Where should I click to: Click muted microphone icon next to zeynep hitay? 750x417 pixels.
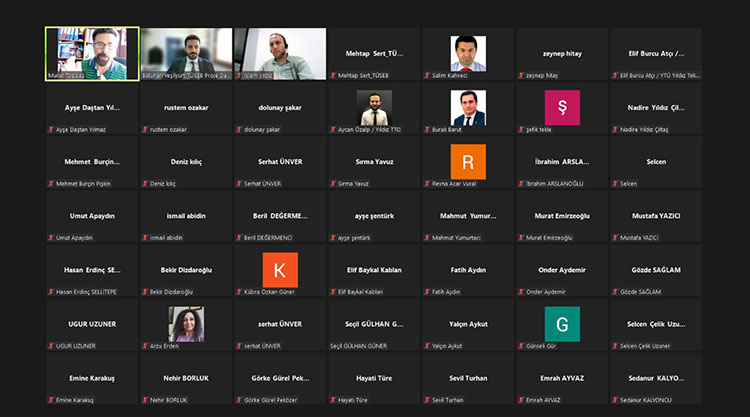[x=520, y=75]
